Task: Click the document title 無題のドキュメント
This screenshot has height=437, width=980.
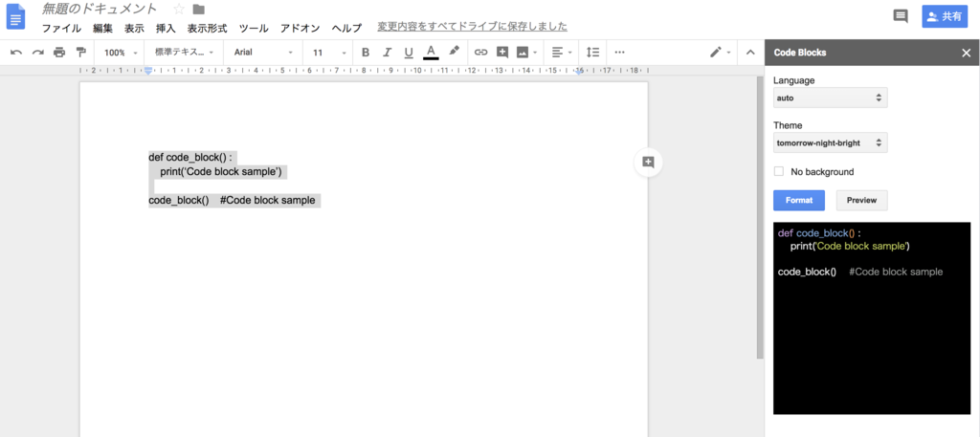Action: 100,10
